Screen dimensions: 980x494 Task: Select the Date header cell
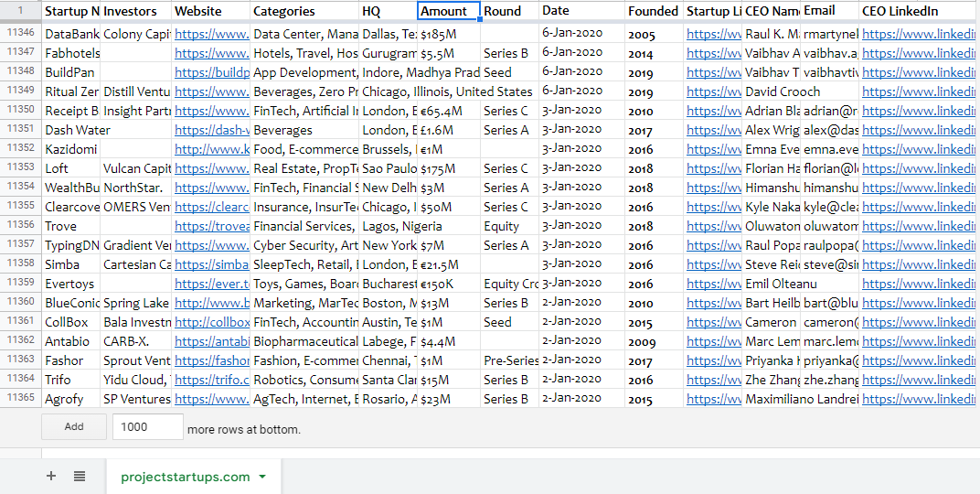pyautogui.click(x=581, y=11)
